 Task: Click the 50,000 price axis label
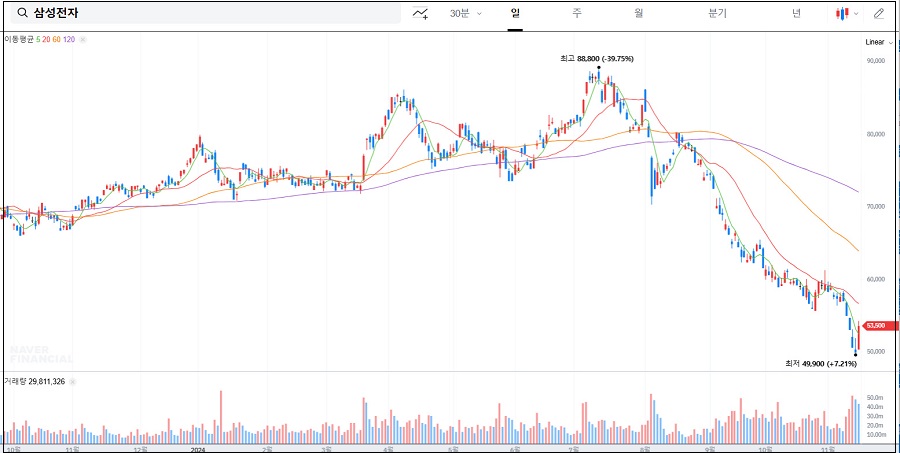[875, 351]
